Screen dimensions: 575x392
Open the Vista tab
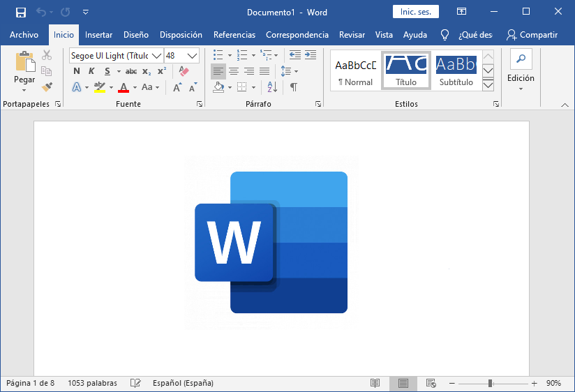(384, 35)
